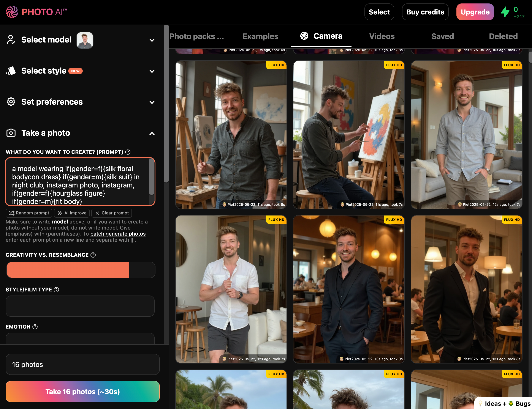The width and height of the screenshot is (532, 409).
Task: Open the Saved tab
Action: pos(442,36)
